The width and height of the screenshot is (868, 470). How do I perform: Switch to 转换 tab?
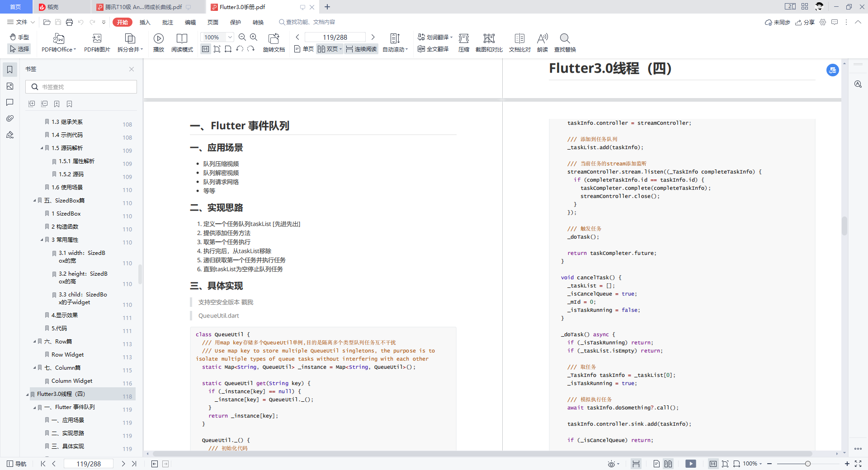(258, 22)
